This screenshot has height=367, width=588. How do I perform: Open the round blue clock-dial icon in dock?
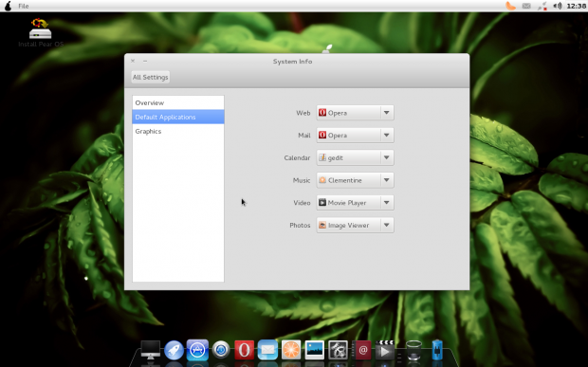pos(221,350)
